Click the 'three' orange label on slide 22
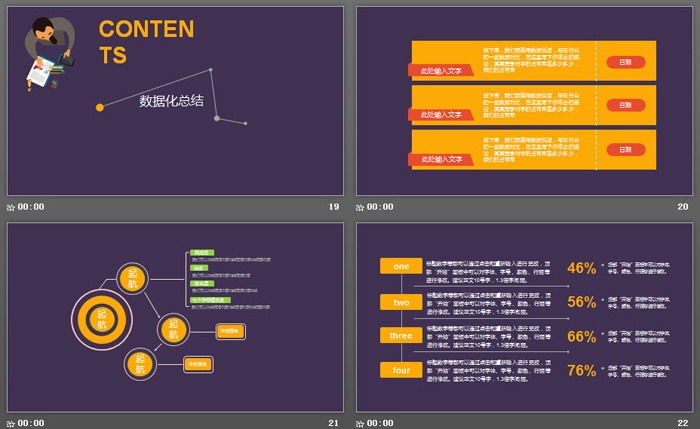This screenshot has height=429, width=700. pos(401,336)
